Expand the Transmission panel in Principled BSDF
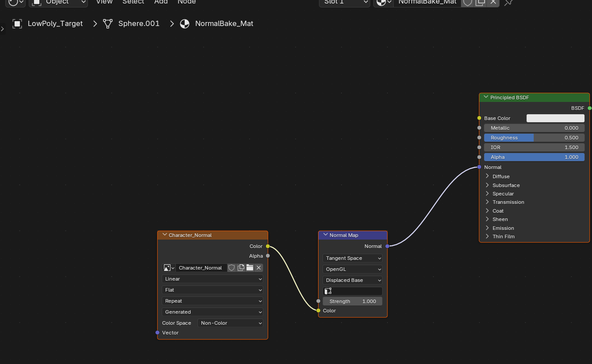This screenshot has height=364, width=592. coord(487,202)
